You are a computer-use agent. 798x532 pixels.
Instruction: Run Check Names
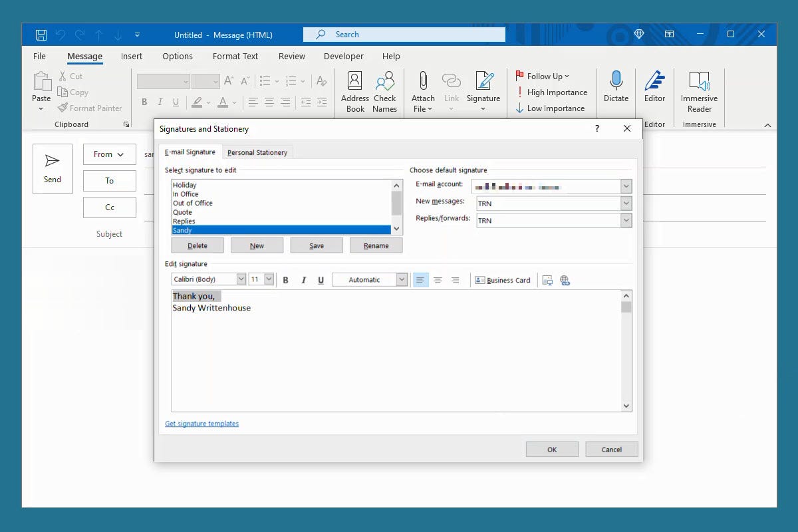[385, 90]
